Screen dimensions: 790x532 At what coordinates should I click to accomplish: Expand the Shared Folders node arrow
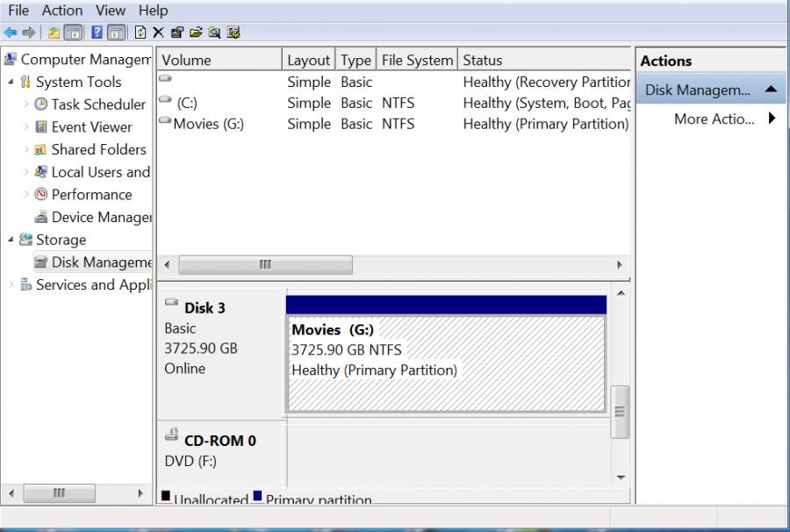[x=26, y=149]
